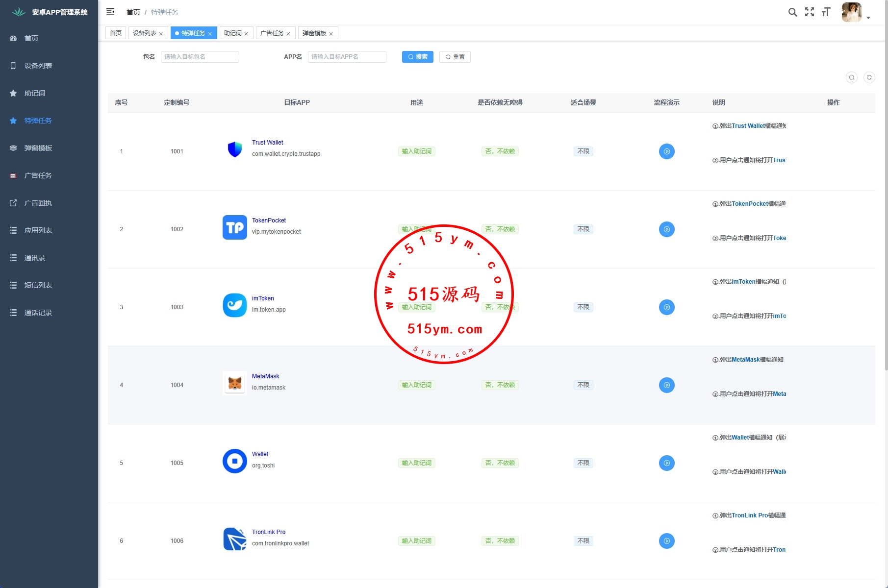Click the 定制编号 cell 1004
This screenshot has width=888, height=588.
(177, 385)
